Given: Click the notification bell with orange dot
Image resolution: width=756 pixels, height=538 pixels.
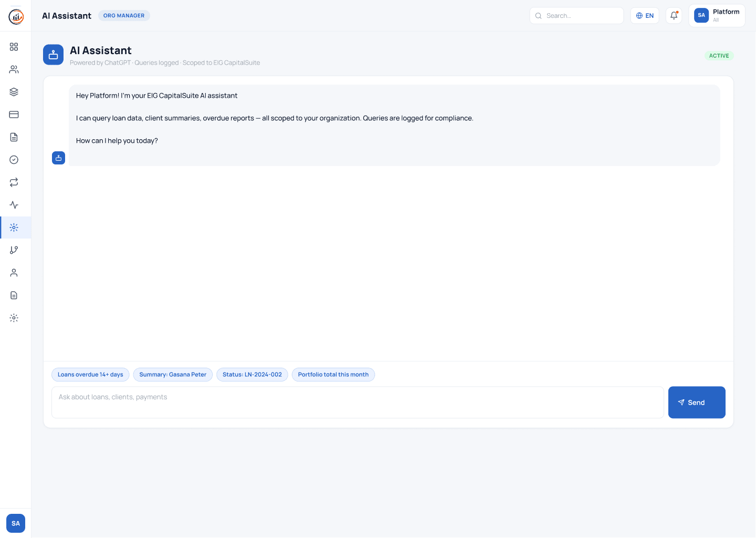Looking at the screenshot, I should click(x=674, y=15).
